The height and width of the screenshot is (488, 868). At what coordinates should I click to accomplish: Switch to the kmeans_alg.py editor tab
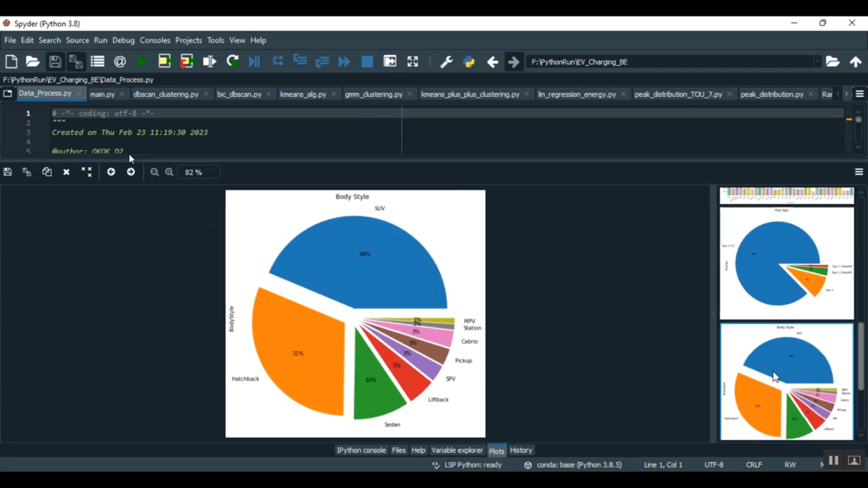coord(303,94)
